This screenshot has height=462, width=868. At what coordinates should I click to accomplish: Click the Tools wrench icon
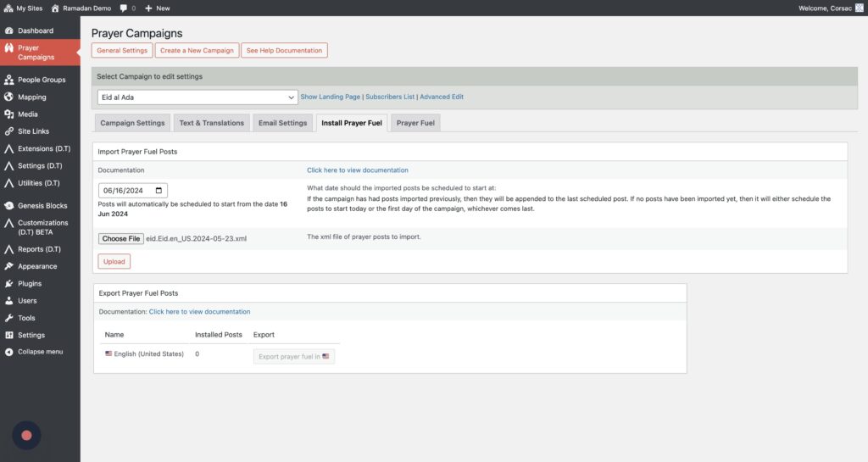point(8,318)
